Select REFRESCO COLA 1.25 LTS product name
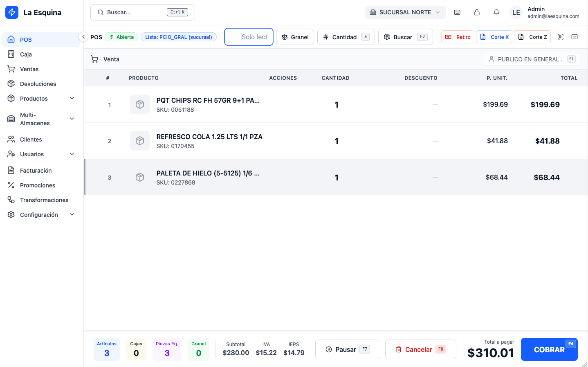The width and height of the screenshot is (588, 367). pos(209,137)
